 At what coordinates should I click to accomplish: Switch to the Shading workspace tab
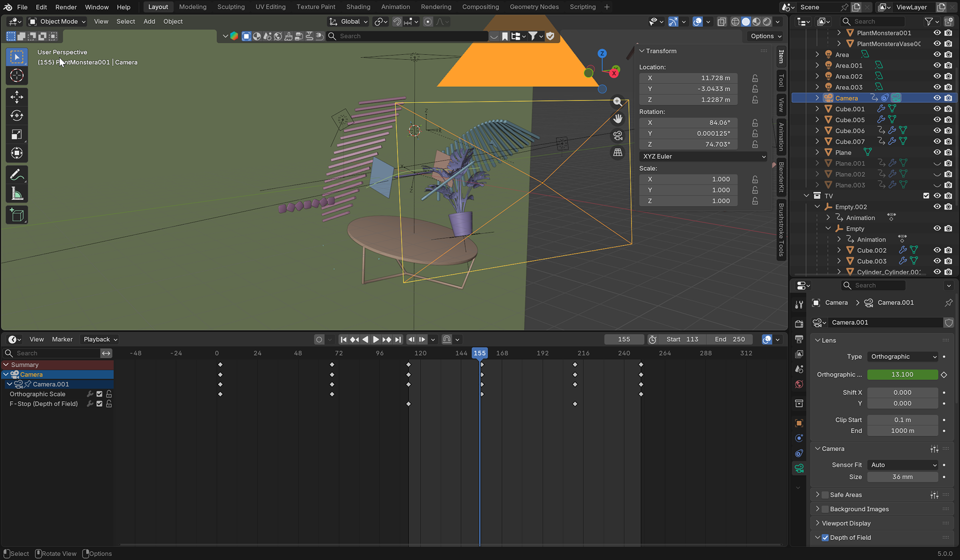click(x=358, y=7)
